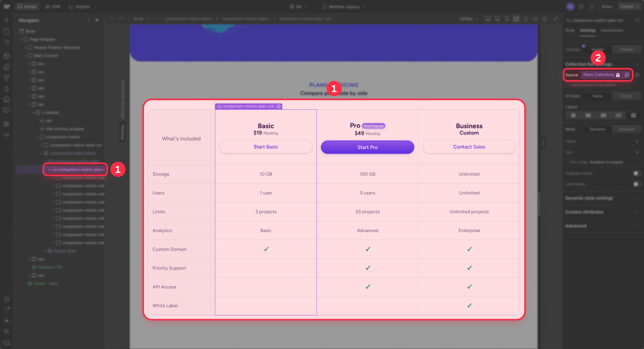The height and width of the screenshot is (349, 644).
Task: Expand Custom attributes section
Action: (x=603, y=212)
